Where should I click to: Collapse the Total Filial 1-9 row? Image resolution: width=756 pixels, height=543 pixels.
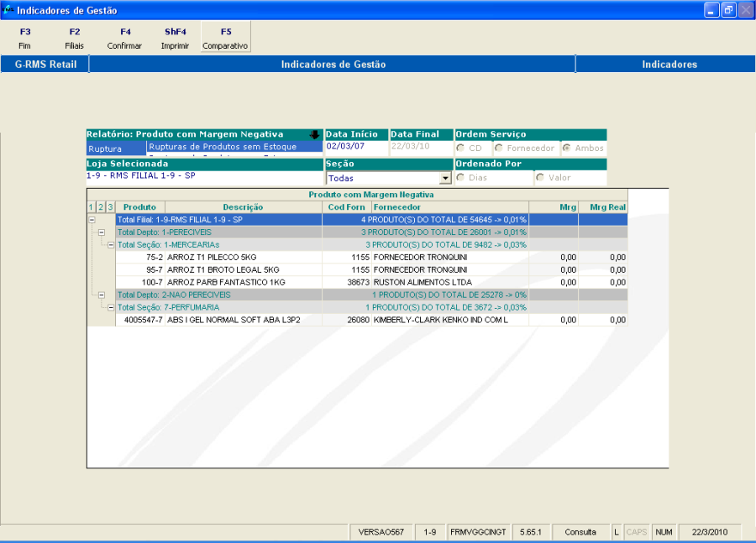click(92, 220)
